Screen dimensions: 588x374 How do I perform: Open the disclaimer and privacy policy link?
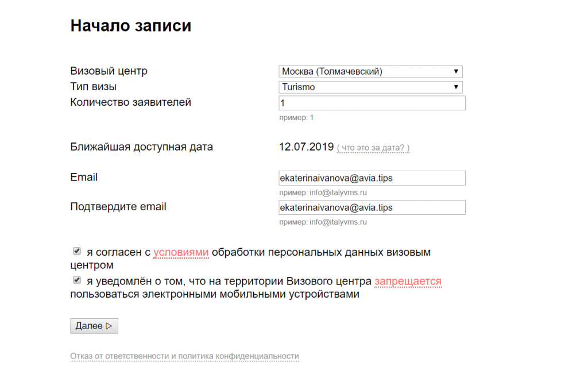pyautogui.click(x=184, y=356)
